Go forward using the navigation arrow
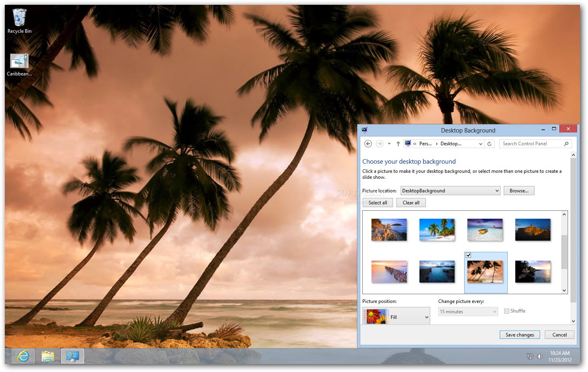The image size is (588, 372). [x=379, y=144]
